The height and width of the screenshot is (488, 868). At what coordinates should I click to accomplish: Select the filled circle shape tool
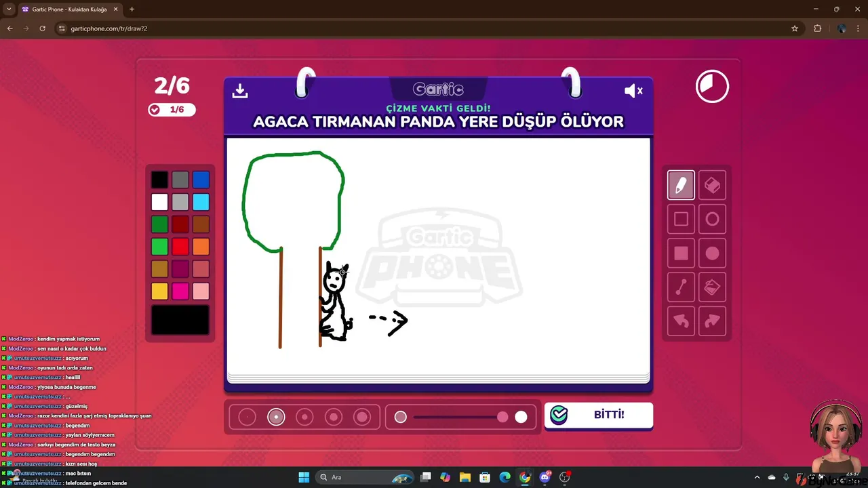pyautogui.click(x=712, y=253)
